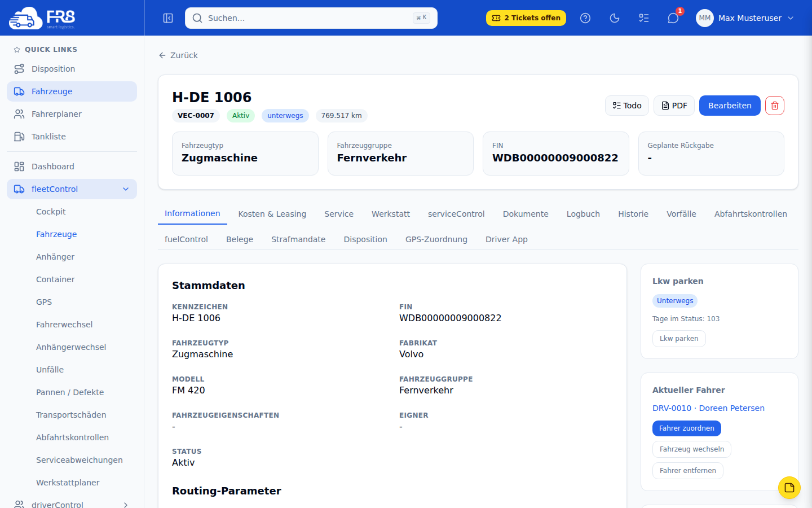Click the VEC-0007 badge

(196, 116)
